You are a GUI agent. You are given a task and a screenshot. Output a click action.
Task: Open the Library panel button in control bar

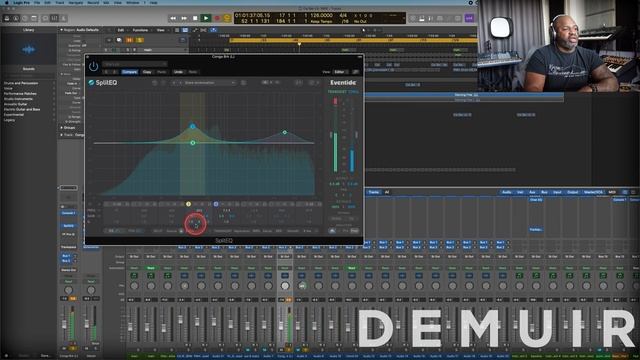pos(7,18)
